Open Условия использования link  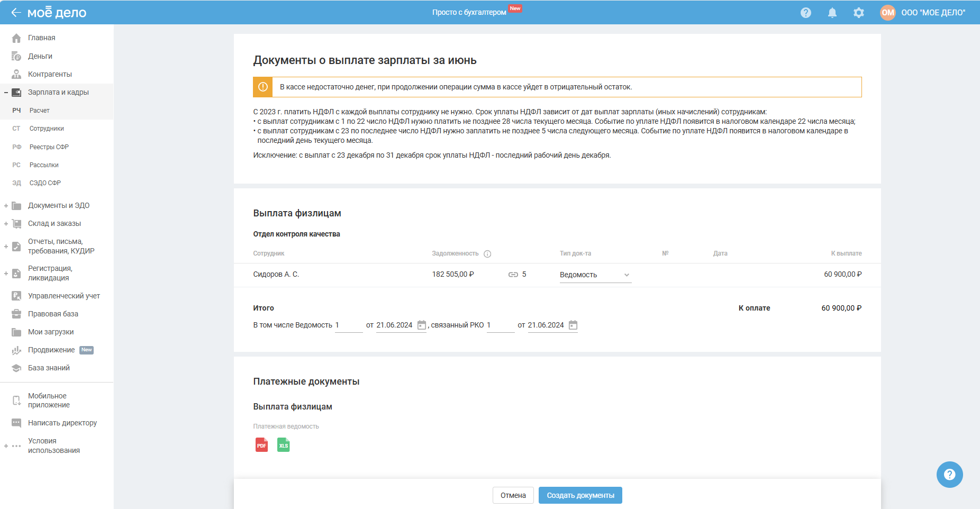point(54,446)
